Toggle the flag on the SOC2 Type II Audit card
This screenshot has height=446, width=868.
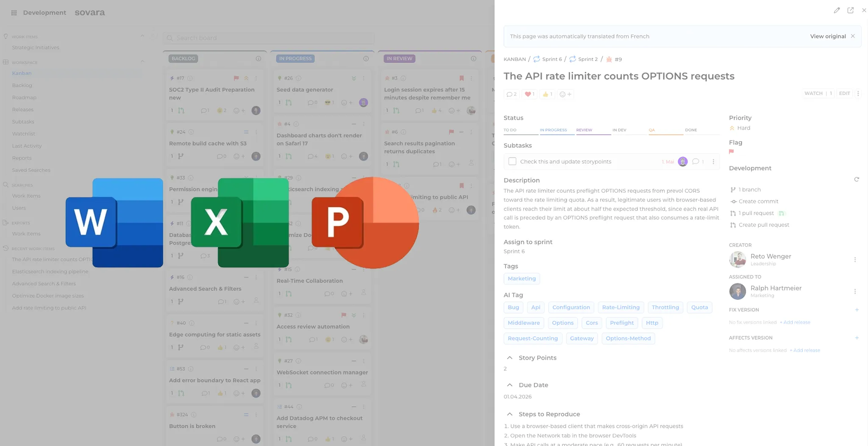tap(236, 78)
